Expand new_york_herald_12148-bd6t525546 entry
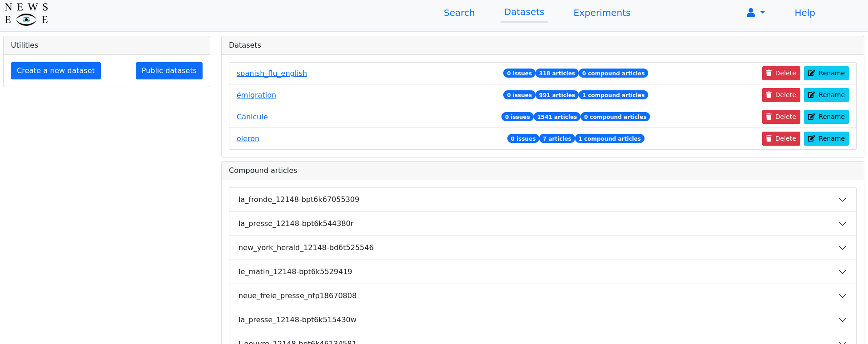Image resolution: width=868 pixels, height=344 pixels. (x=543, y=248)
